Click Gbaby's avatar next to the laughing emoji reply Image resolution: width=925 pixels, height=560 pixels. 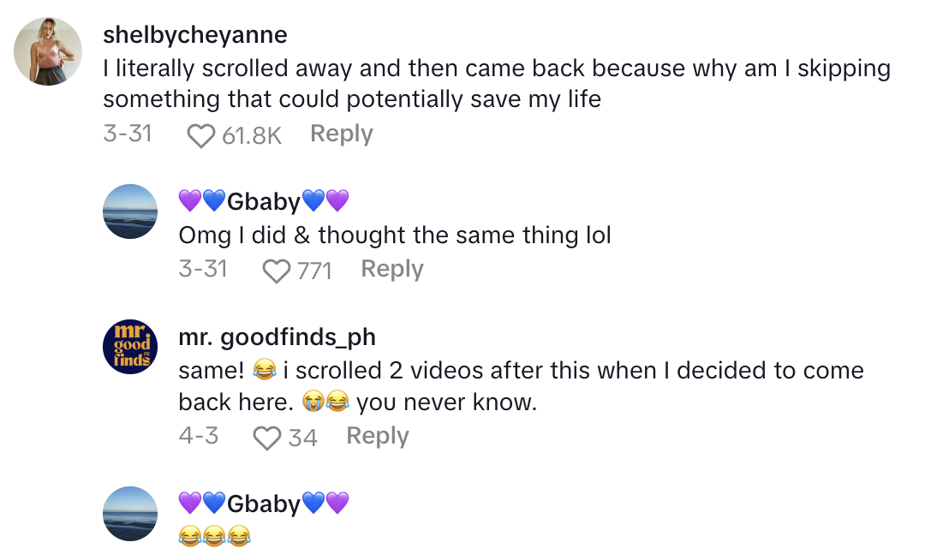pyautogui.click(x=130, y=514)
